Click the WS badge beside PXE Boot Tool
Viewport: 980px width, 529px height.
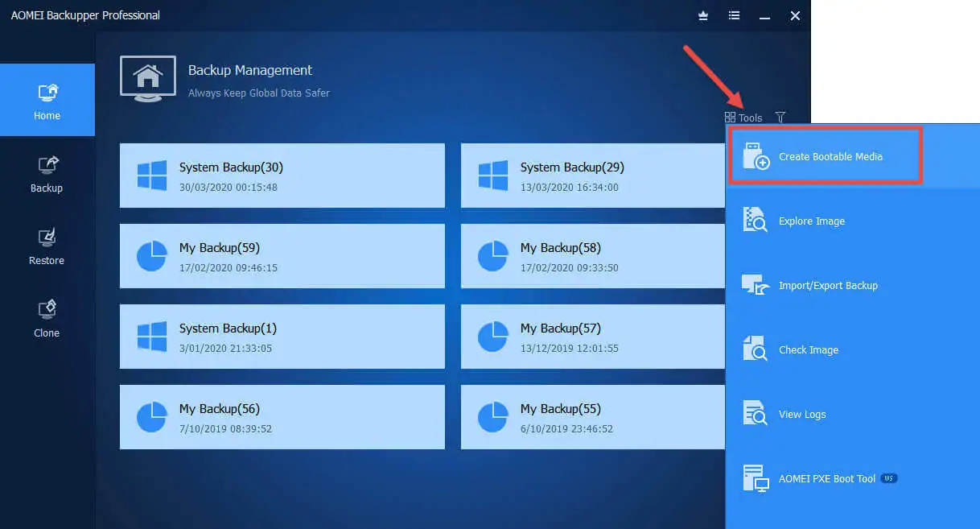(x=889, y=478)
